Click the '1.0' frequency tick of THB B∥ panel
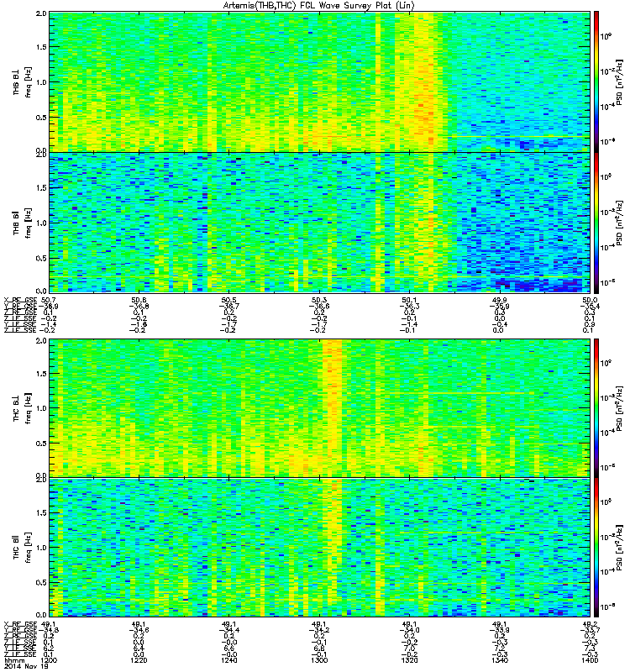Image resolution: width=630 pixels, height=672 pixels. (41, 223)
